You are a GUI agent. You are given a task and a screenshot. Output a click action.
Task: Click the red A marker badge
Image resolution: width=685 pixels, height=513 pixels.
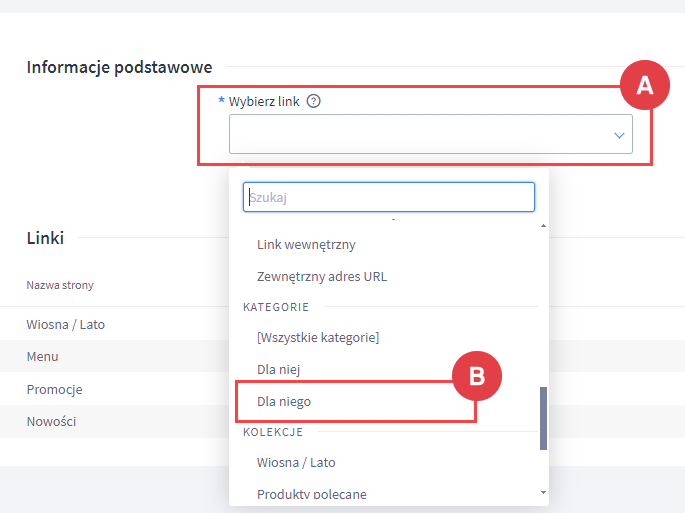[645, 87]
